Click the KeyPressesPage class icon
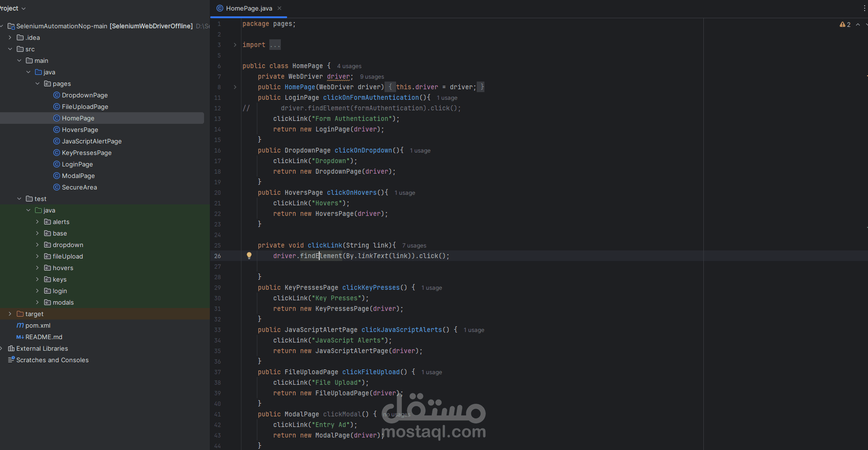 (57, 153)
